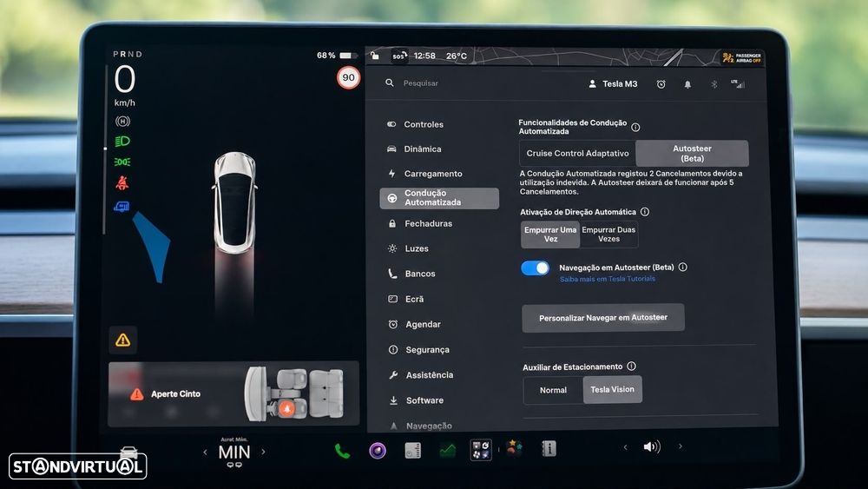Image resolution: width=868 pixels, height=489 pixels.
Task: Show info for Funcionalidades de Condução Automatizada
Action: tap(635, 128)
